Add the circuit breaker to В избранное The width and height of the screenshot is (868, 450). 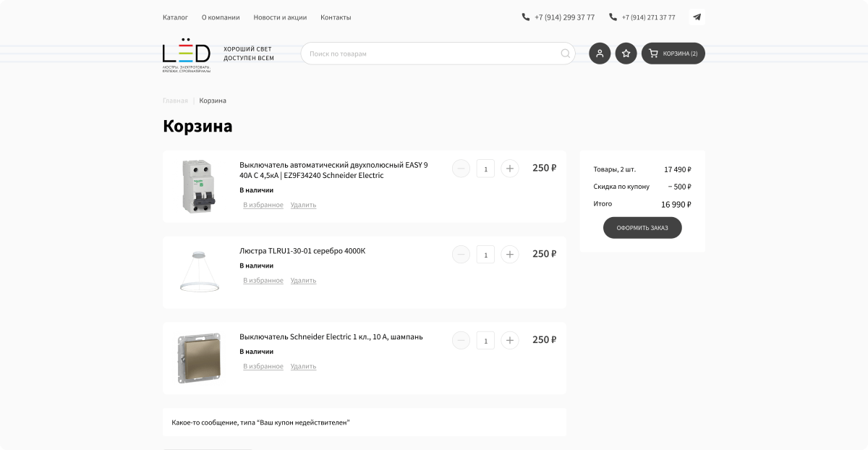(x=263, y=205)
